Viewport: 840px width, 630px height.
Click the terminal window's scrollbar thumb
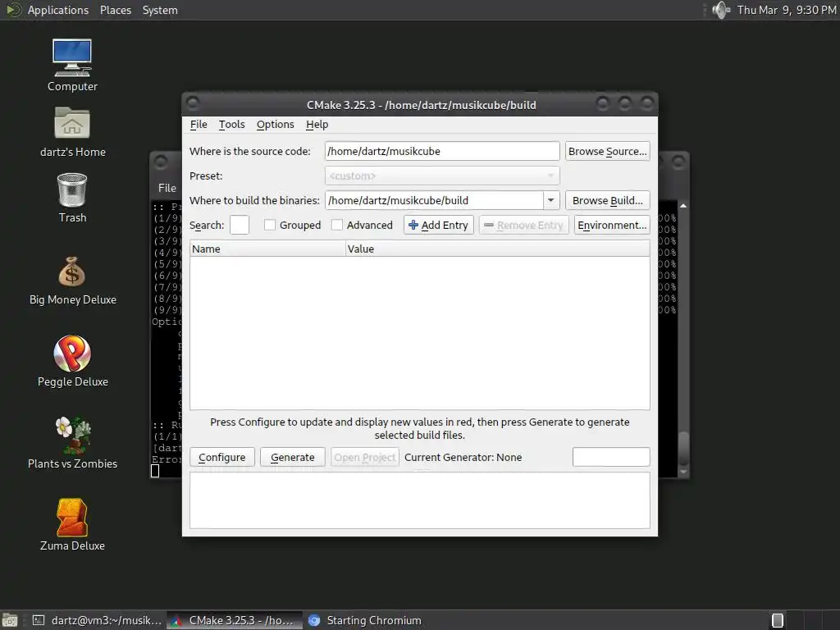click(683, 449)
